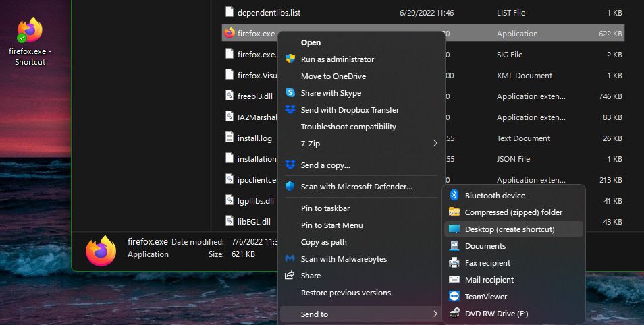Image resolution: width=644 pixels, height=325 pixels.
Task: Click the DVD RW Drive icon
Action: (x=454, y=313)
